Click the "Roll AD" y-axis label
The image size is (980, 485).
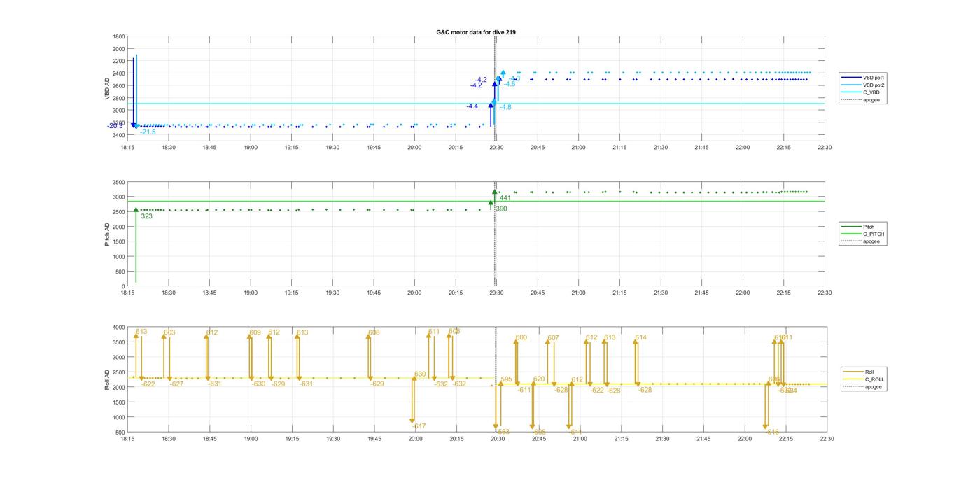point(108,379)
